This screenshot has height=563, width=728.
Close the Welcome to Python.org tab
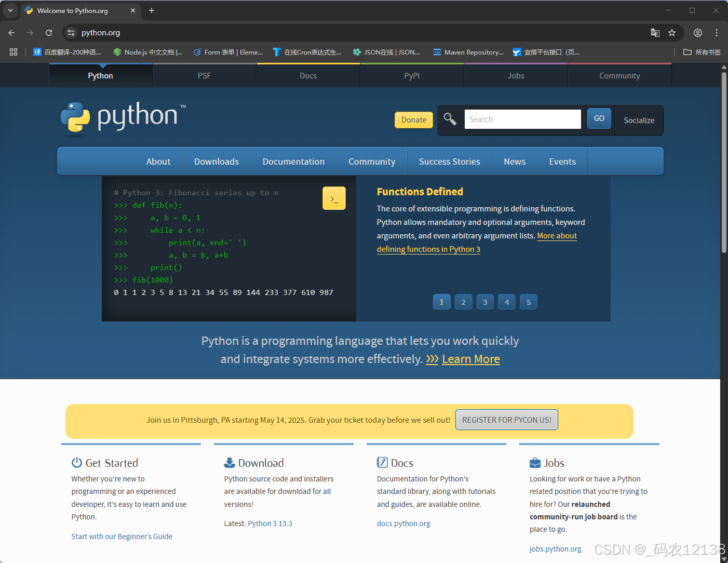click(133, 10)
